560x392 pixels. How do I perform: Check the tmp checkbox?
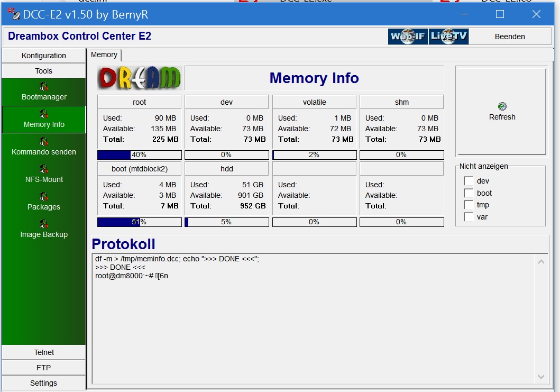pos(469,205)
